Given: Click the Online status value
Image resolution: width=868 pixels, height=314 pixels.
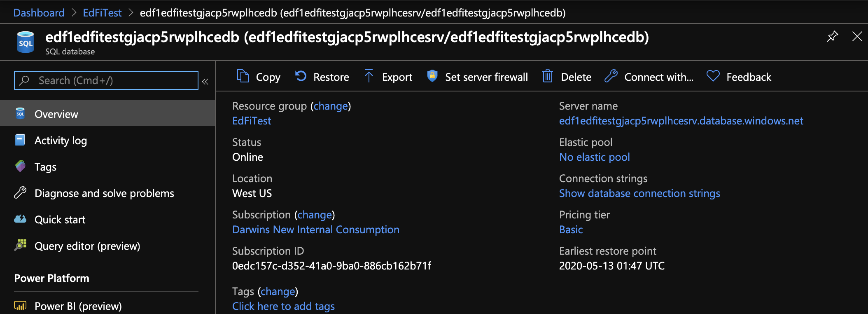Looking at the screenshot, I should coord(247,157).
